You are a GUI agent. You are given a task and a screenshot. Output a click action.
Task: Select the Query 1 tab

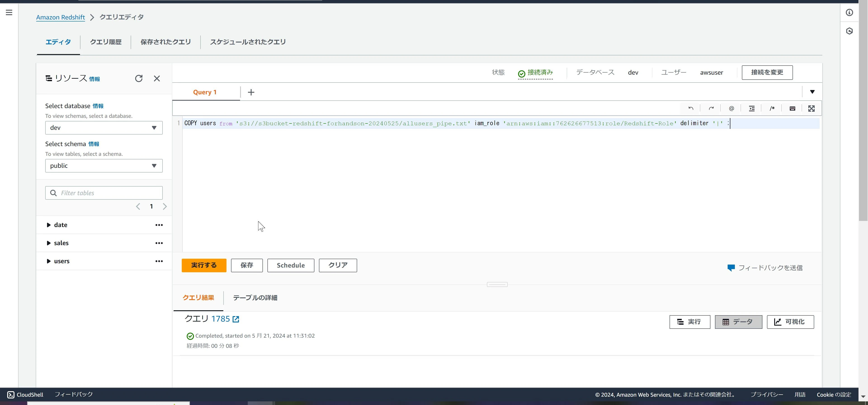point(205,92)
